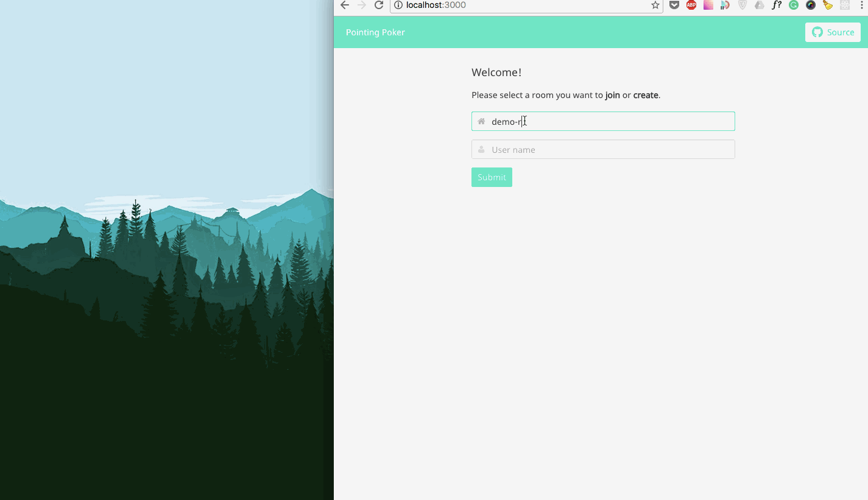The width and height of the screenshot is (868, 500).
Task: Click the room name field containing demo-r
Action: (x=603, y=121)
